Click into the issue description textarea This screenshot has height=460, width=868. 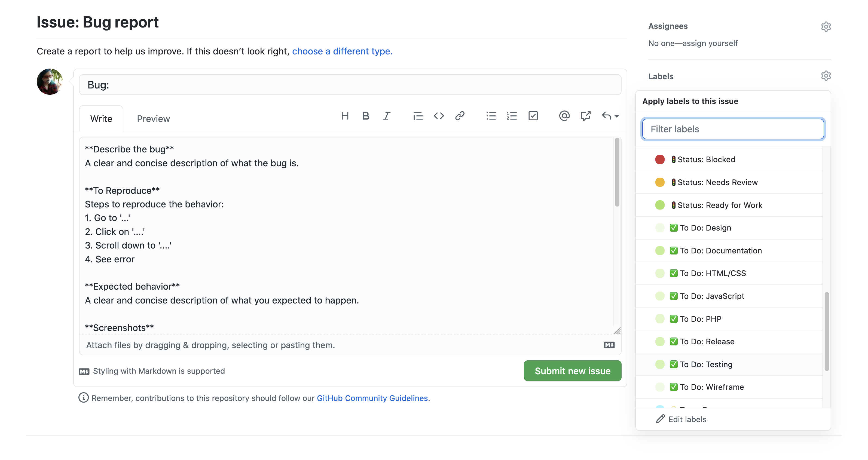tap(346, 236)
